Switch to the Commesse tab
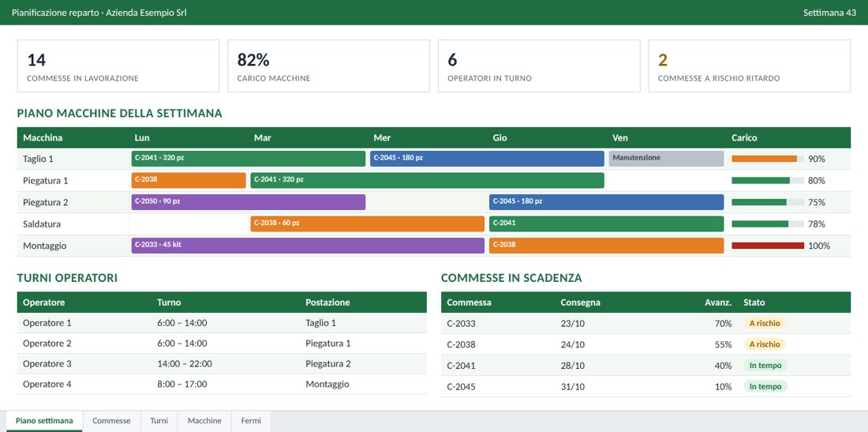The image size is (868, 432). [x=111, y=421]
